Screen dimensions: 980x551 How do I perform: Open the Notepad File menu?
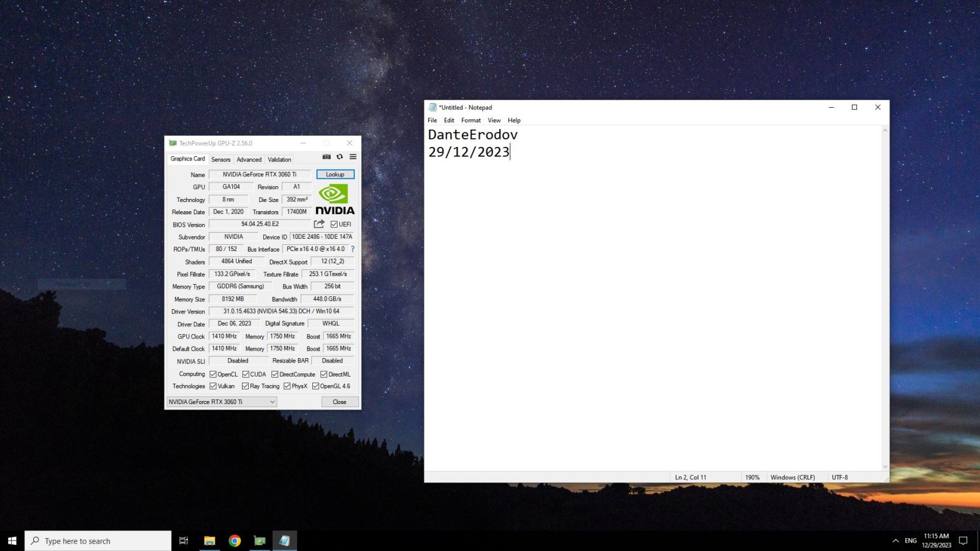432,120
